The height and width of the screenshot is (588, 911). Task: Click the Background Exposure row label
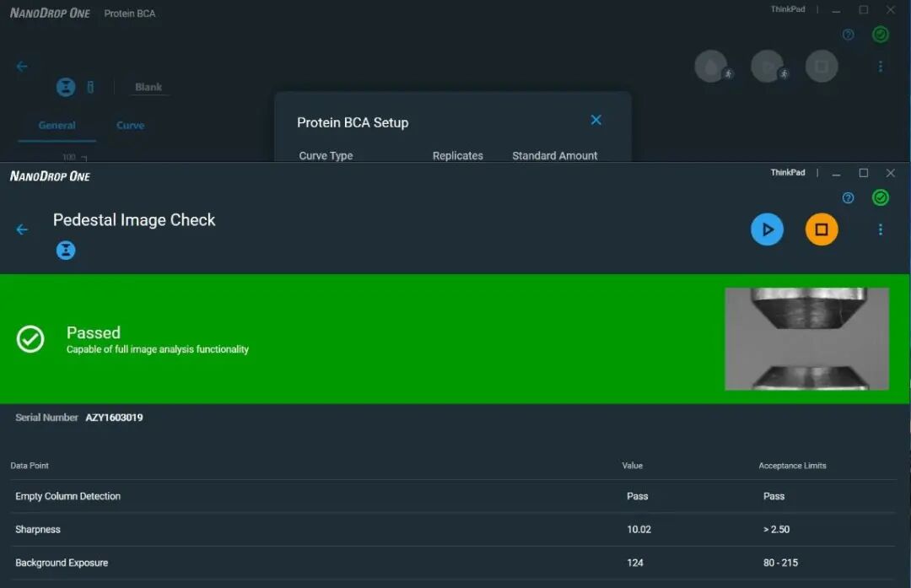point(62,563)
